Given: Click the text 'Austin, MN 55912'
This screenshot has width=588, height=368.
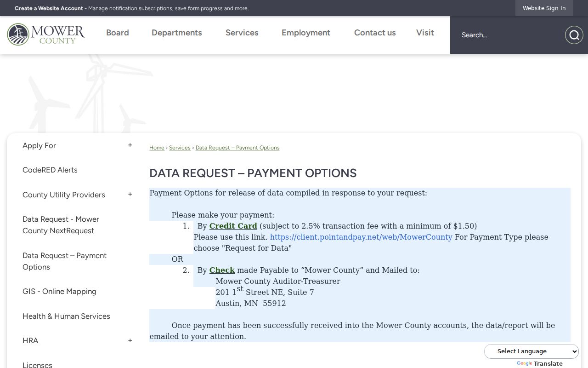Looking at the screenshot, I should [x=251, y=303].
